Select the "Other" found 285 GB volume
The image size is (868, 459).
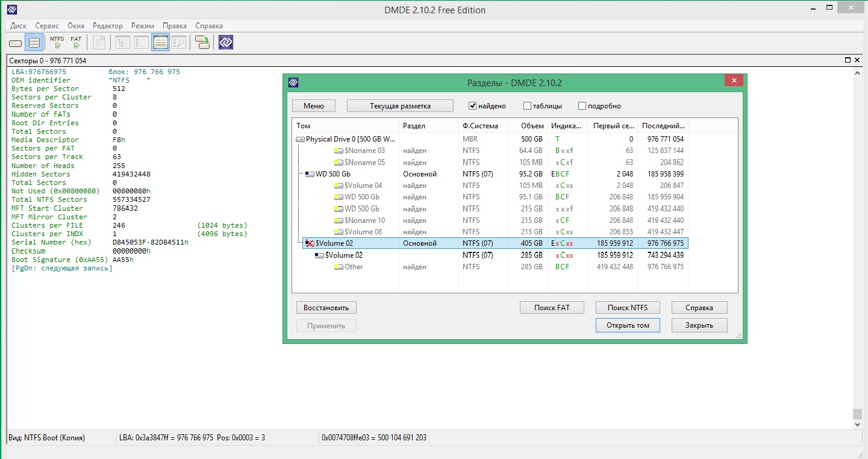[x=354, y=267]
